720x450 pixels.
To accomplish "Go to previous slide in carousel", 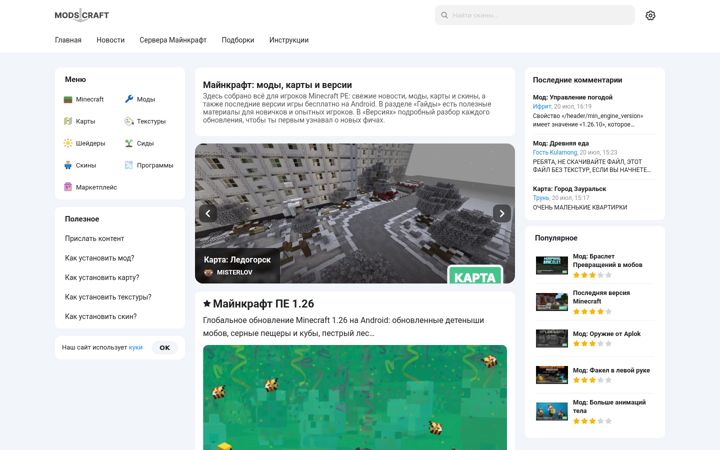I will [208, 214].
